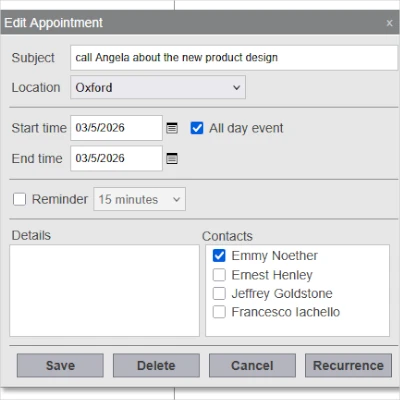The width and height of the screenshot is (400, 400).
Task: Click the All day event label
Action: click(x=246, y=128)
